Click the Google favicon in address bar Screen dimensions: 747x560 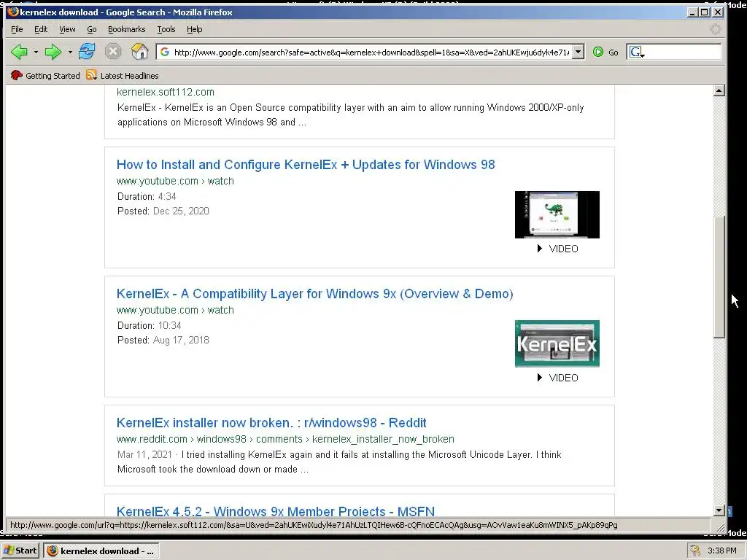pos(165,52)
